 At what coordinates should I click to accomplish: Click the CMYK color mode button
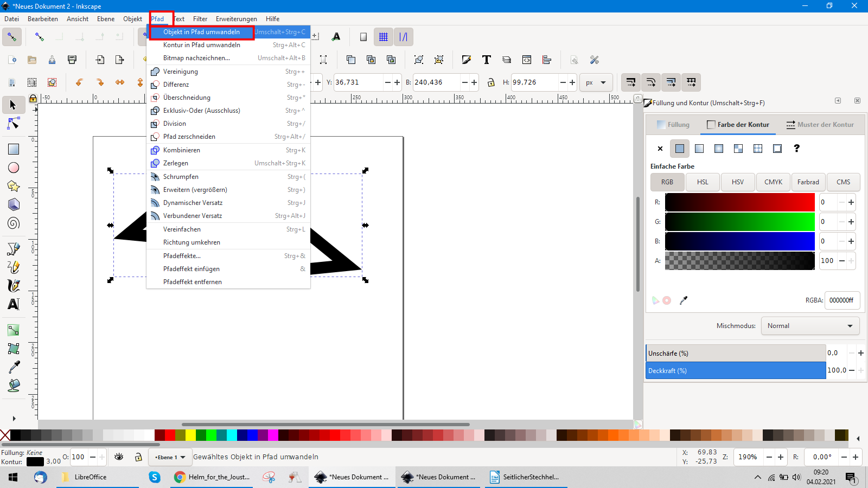773,182
